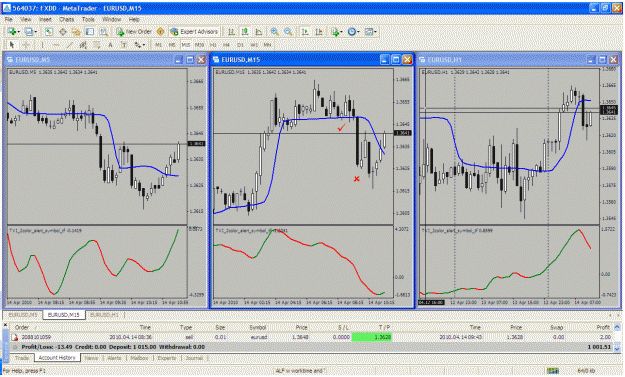Sort history by Profit column header
Viewport: 625px width, 377px height.
(603, 327)
